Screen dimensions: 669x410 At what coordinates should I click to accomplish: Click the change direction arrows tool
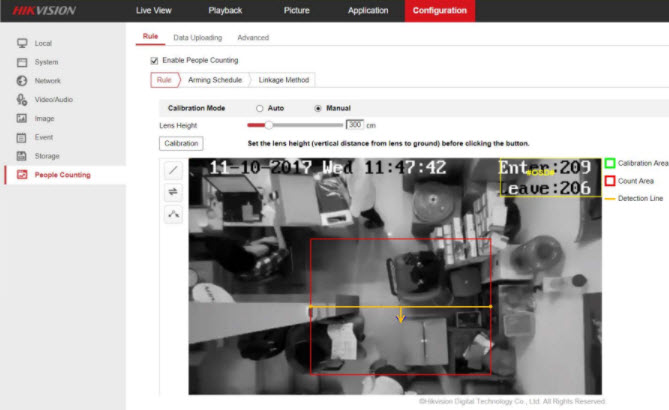173,193
